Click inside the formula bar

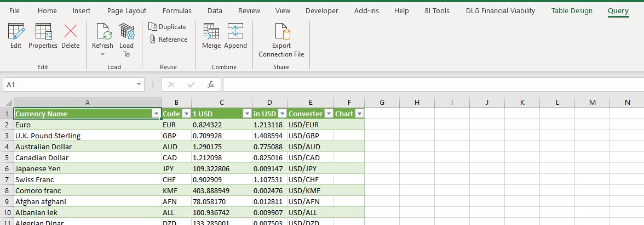click(427, 85)
